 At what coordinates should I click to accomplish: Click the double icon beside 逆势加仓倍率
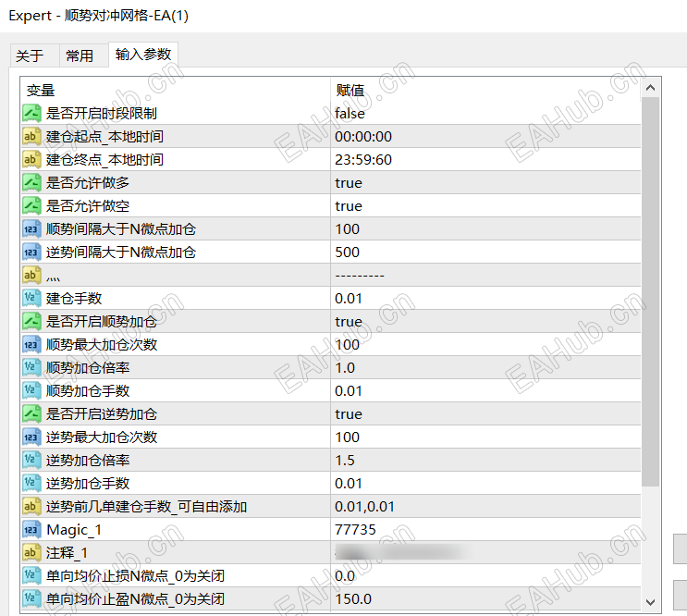pyautogui.click(x=31, y=461)
